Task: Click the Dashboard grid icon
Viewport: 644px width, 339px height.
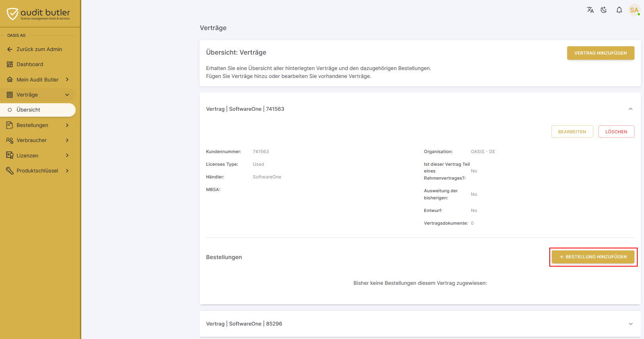Action: coord(10,64)
